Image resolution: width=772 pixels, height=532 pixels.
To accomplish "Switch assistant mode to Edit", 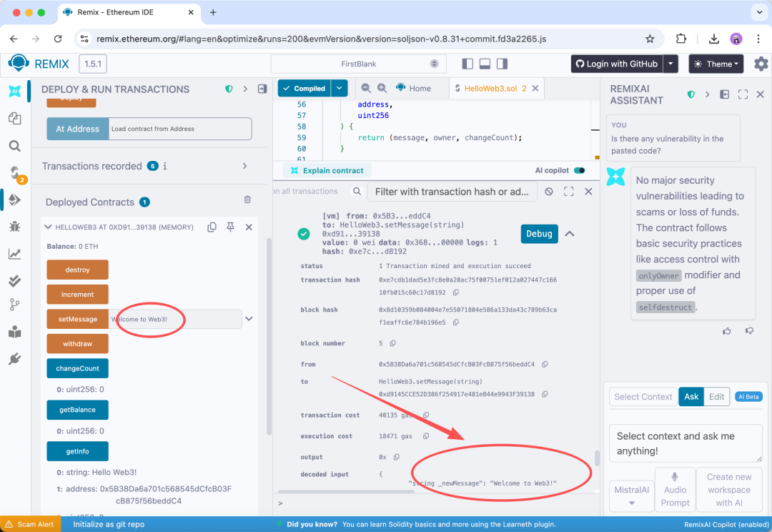I will click(716, 397).
